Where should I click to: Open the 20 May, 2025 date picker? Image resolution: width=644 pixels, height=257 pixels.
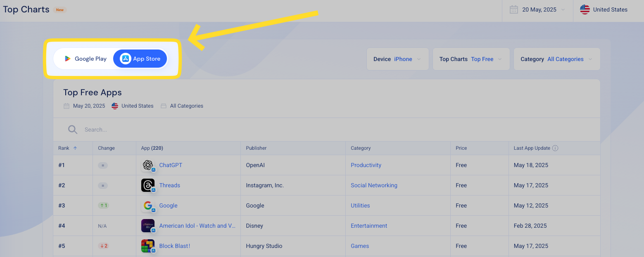coord(537,9)
